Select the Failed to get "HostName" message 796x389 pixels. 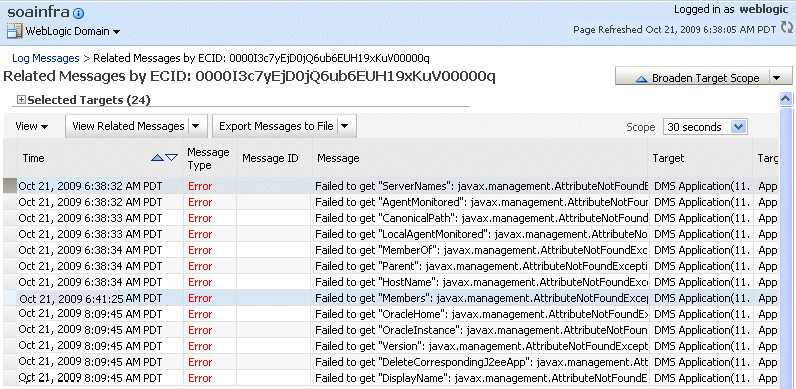point(481,282)
